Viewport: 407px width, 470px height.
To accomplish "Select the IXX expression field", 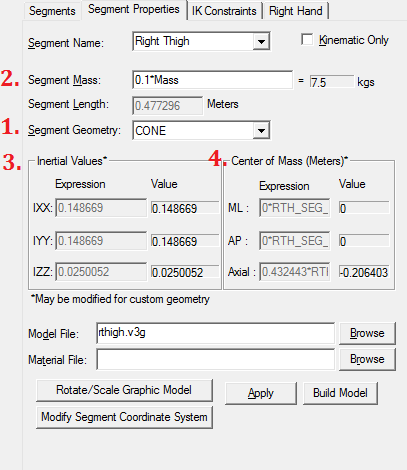I will coord(101,208).
